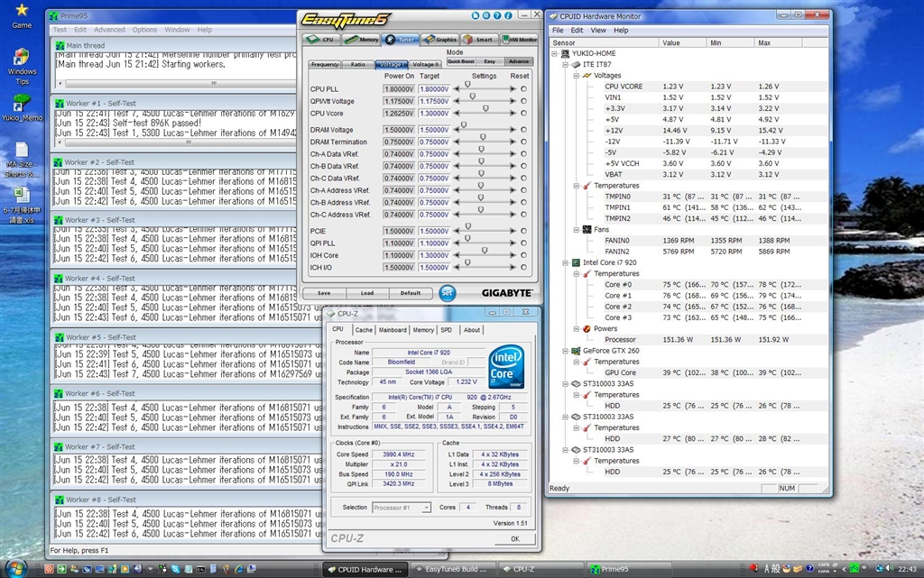Select the CPU PLL reset radio button
The width and height of the screenshot is (924, 578).
[x=523, y=89]
